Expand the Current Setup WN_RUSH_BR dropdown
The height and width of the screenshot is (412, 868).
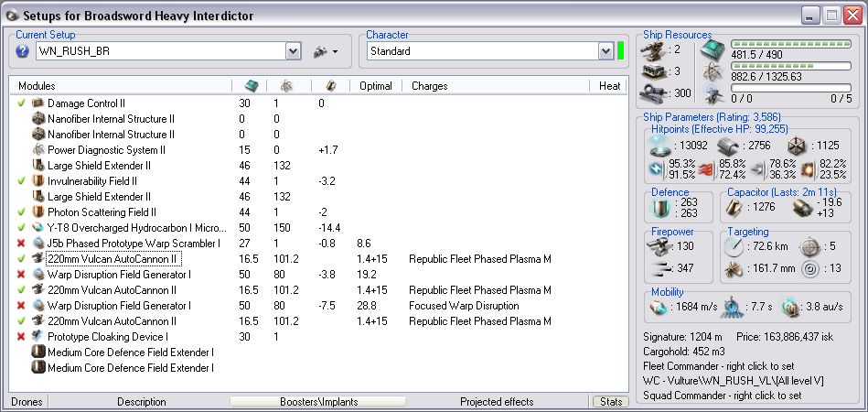coord(294,51)
